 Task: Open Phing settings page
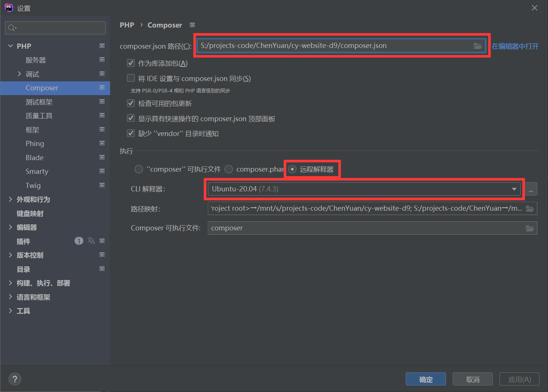pos(35,143)
